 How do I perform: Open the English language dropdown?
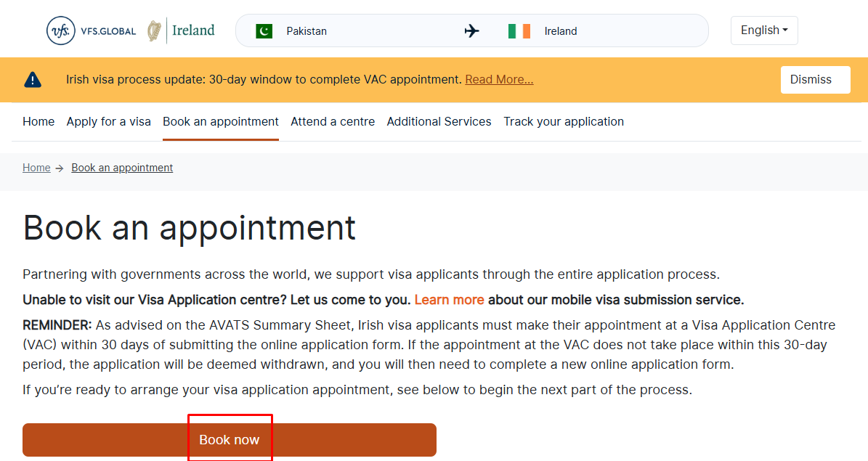pos(764,30)
